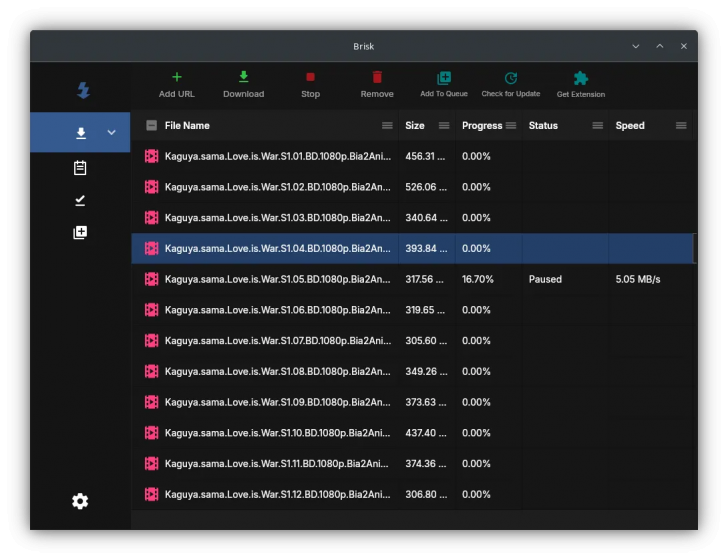Click the video icon of the S1.04 file
728x560 pixels.
pyautogui.click(x=151, y=248)
